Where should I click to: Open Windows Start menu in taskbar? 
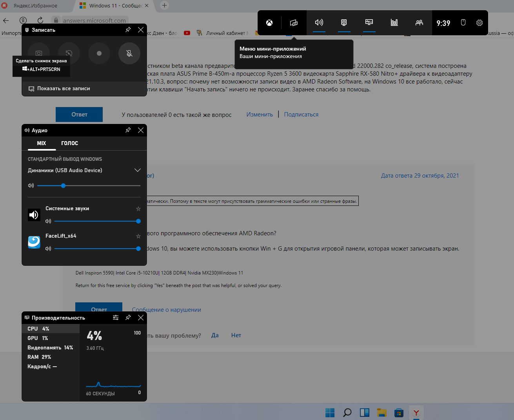[x=330, y=413]
